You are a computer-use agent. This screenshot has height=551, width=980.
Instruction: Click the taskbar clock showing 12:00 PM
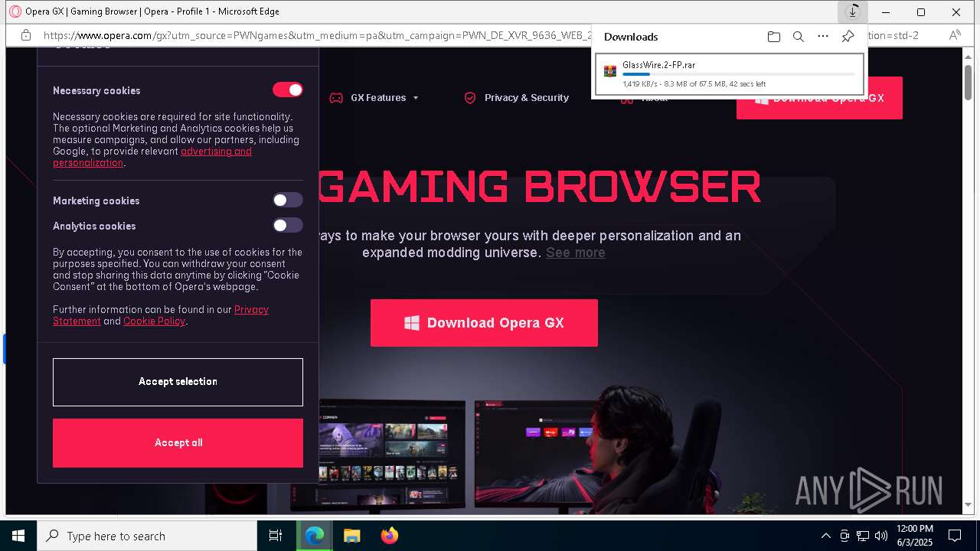click(x=914, y=536)
